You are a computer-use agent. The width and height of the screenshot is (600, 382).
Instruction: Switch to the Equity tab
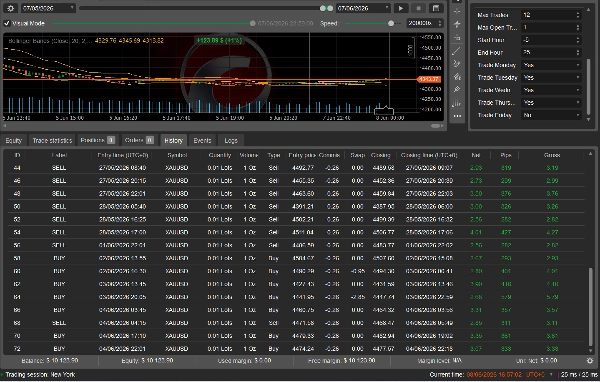pyautogui.click(x=13, y=141)
